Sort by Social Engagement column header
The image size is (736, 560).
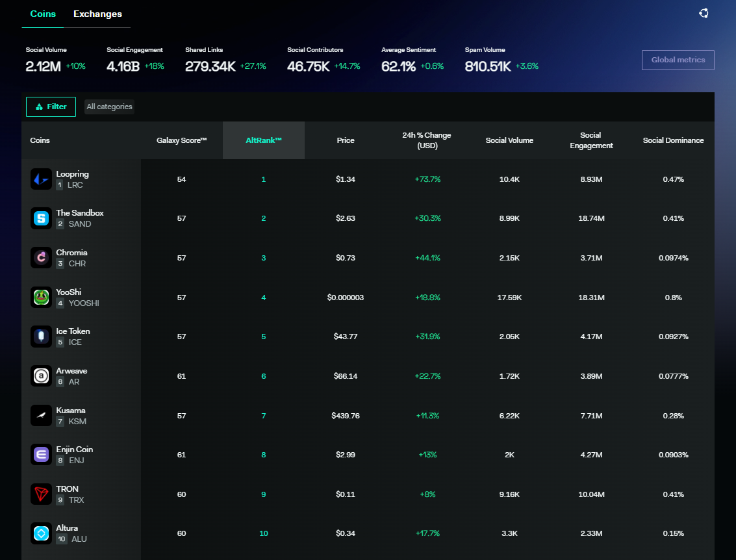click(x=591, y=140)
